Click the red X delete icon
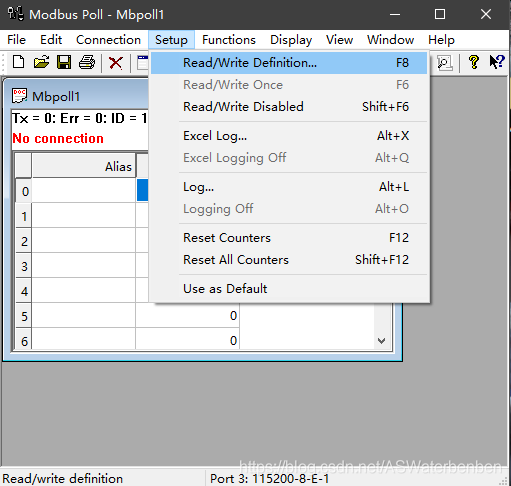Screen dimensions: 511x486 click(116, 63)
